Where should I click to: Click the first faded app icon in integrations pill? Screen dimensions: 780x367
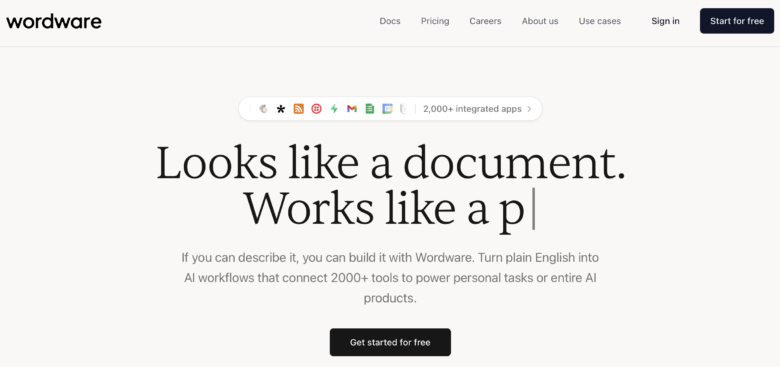click(264, 109)
